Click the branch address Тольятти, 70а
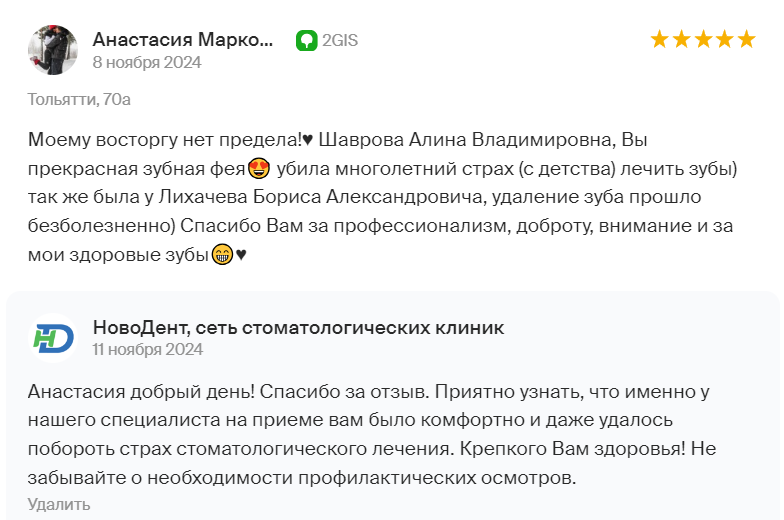784x520 pixels. pos(79,100)
